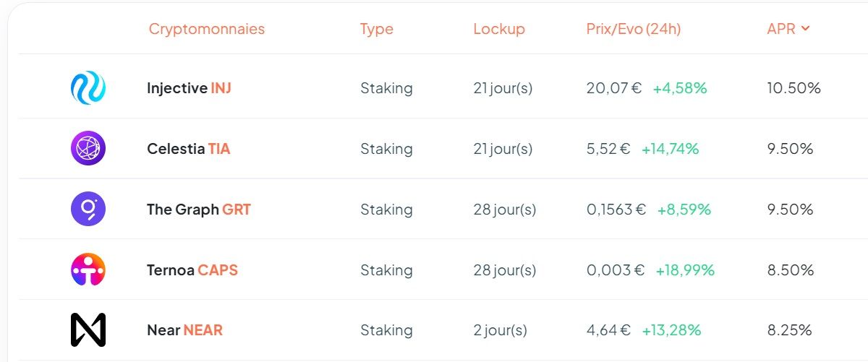The width and height of the screenshot is (868, 362).
Task: Click the Prix/Evo (24h) column header
Action: point(633,29)
